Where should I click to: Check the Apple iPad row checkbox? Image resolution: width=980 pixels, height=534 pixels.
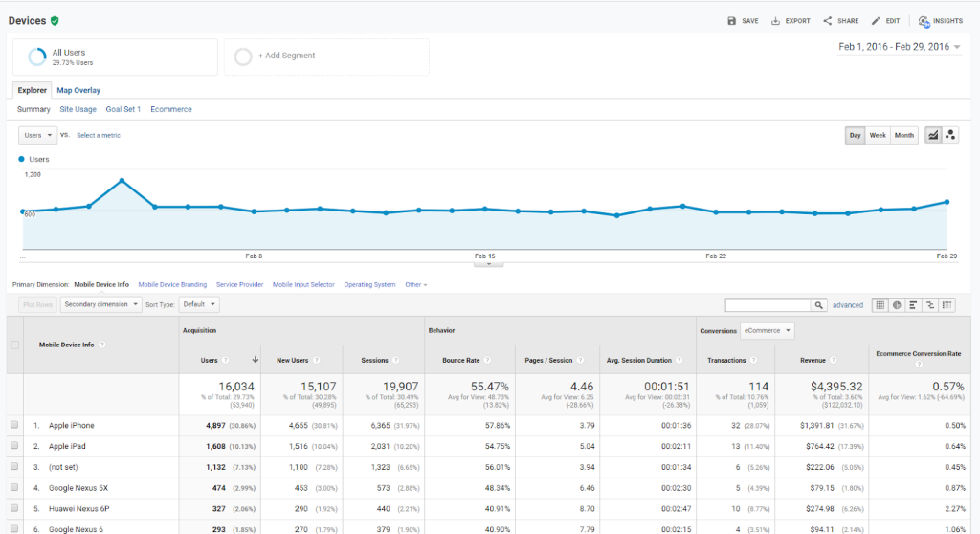[x=14, y=446]
